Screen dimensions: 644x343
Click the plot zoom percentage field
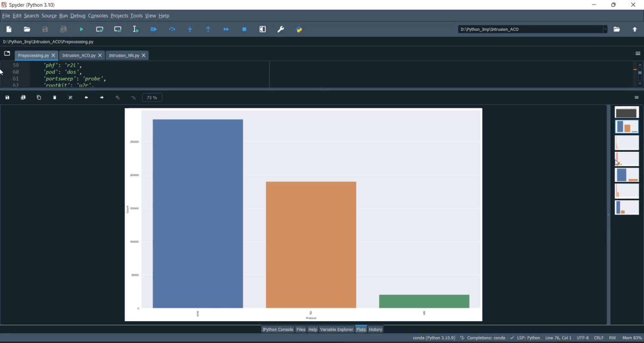tap(152, 98)
